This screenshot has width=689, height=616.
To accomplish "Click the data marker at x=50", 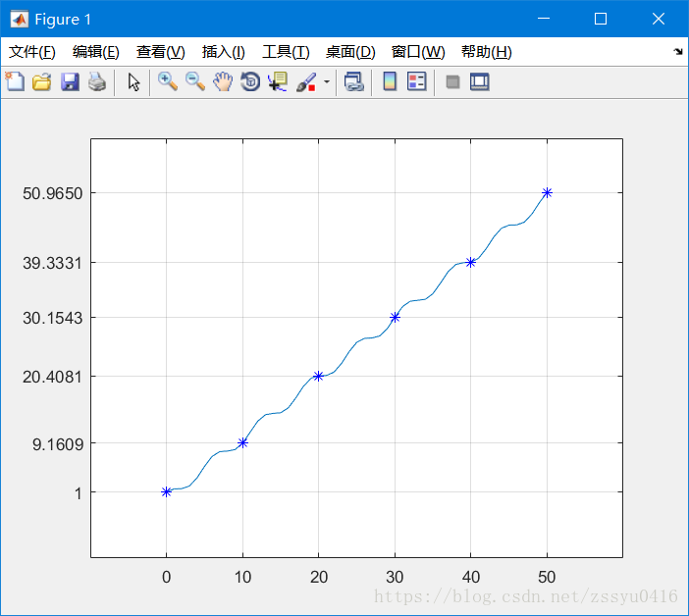I will [547, 192].
